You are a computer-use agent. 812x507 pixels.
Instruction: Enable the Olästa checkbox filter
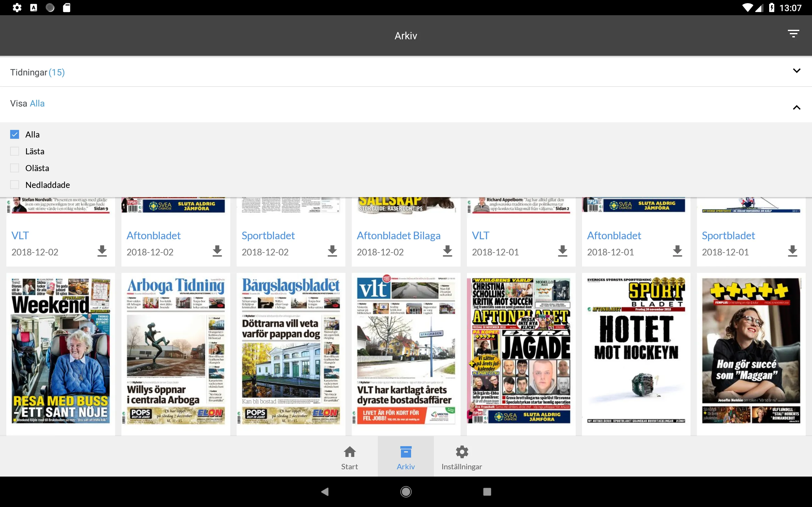(15, 168)
